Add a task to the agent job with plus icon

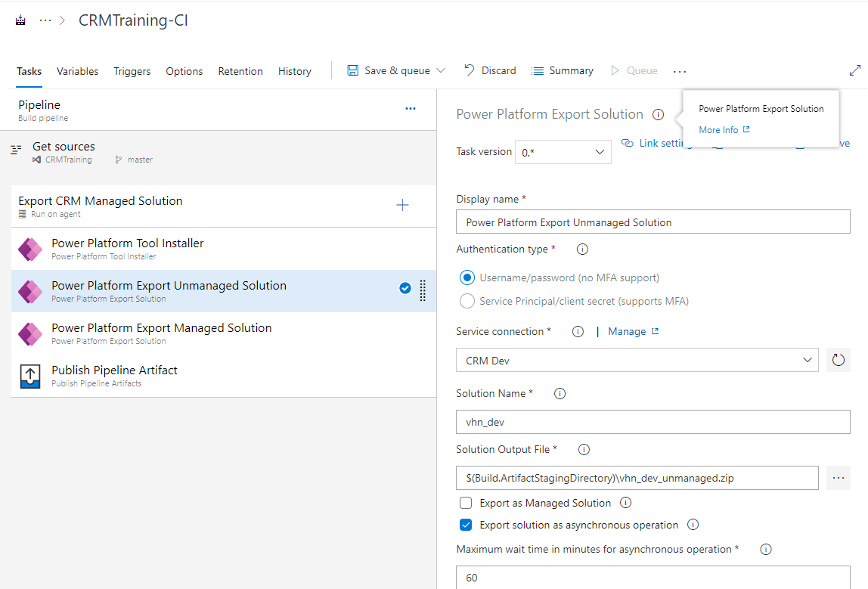pos(402,206)
